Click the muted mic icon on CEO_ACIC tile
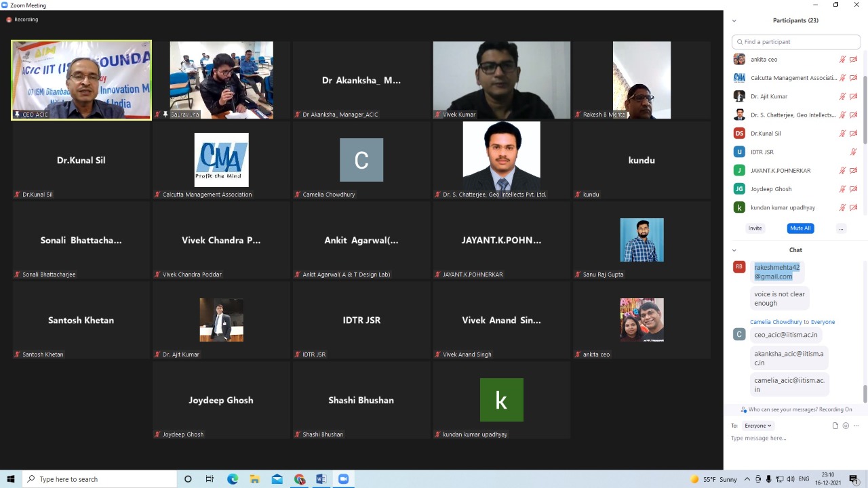 17,114
